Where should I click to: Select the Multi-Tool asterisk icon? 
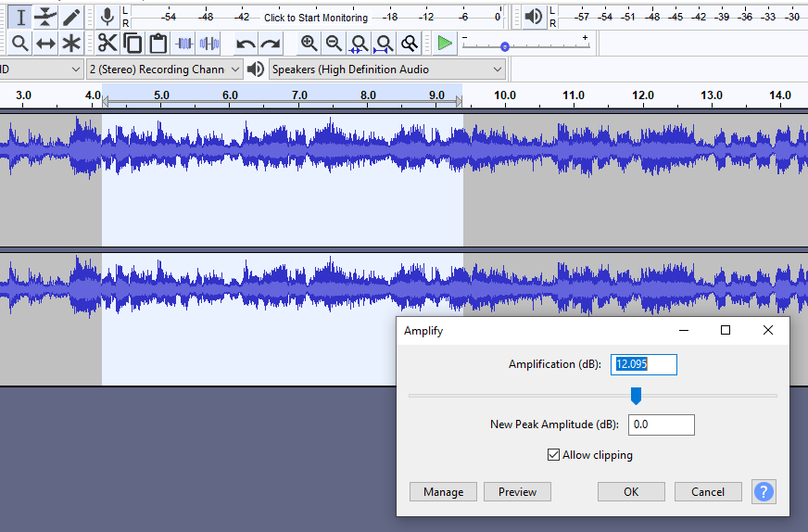point(71,44)
